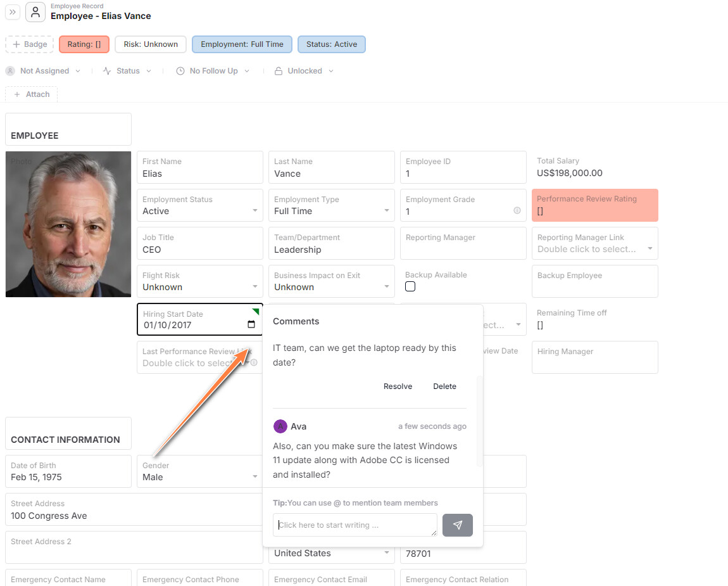Click the CONTACT INFORMATION section header
Image resolution: width=728 pixels, height=586 pixels.
click(68, 433)
